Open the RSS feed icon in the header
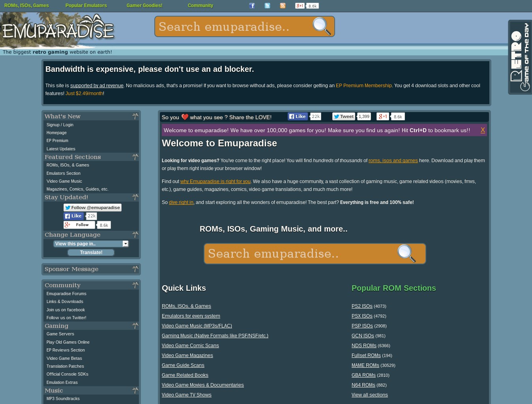The height and width of the screenshot is (404, 532). pyautogui.click(x=283, y=6)
